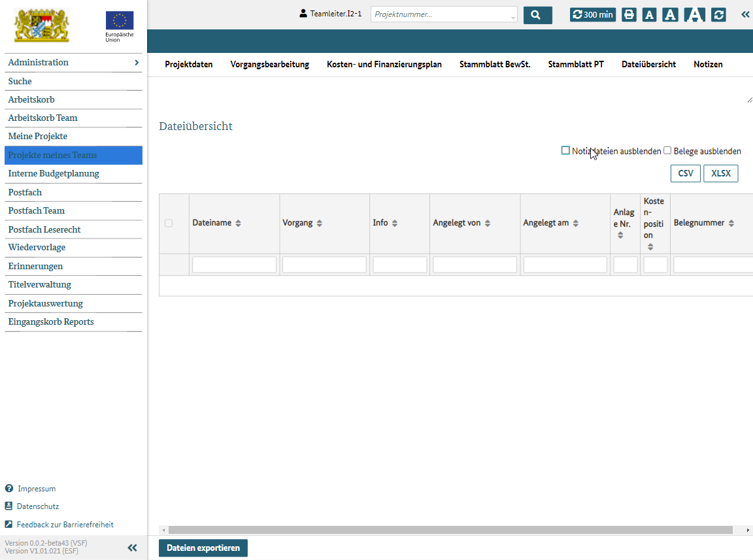Check the select-all checkbox in table header
The image size is (753, 560).
click(x=169, y=223)
